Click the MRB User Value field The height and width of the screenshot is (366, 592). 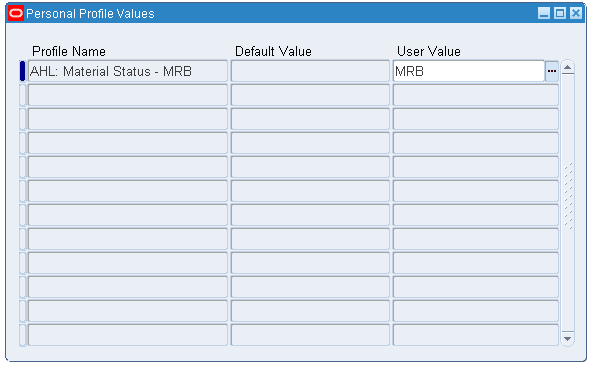[x=469, y=71]
